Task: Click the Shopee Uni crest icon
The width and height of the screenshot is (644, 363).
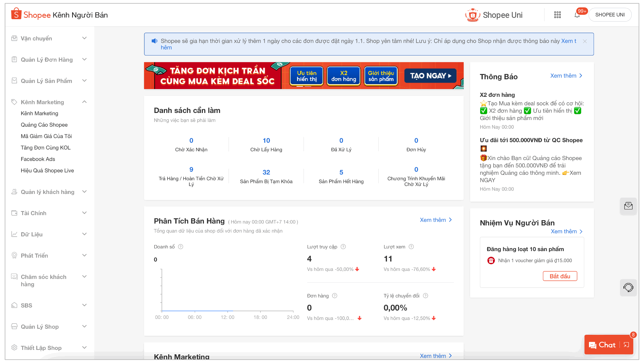Action: tap(472, 15)
